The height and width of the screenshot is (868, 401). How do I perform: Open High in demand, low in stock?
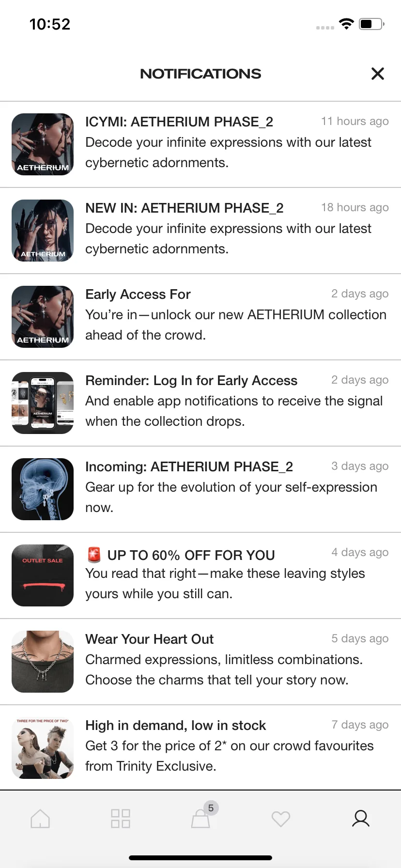point(228,746)
